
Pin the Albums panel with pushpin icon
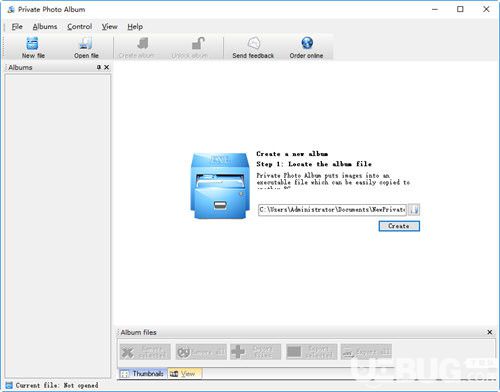coord(99,67)
